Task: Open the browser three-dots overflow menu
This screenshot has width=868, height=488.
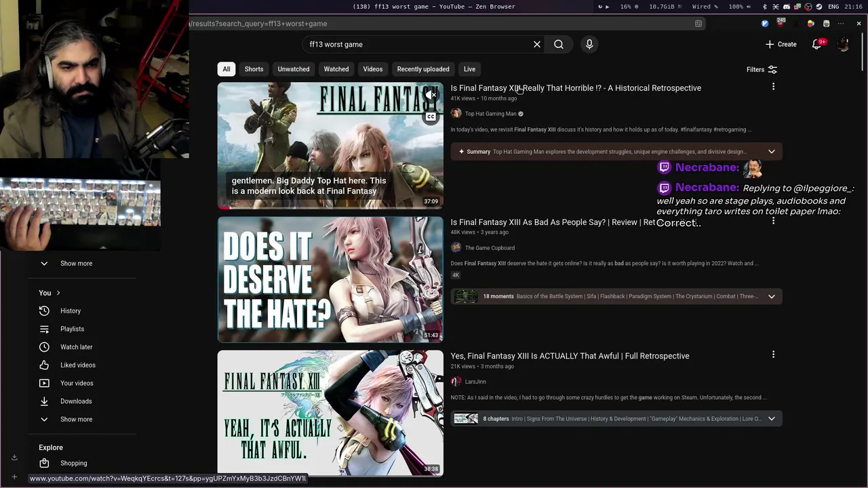Action: click(841, 24)
